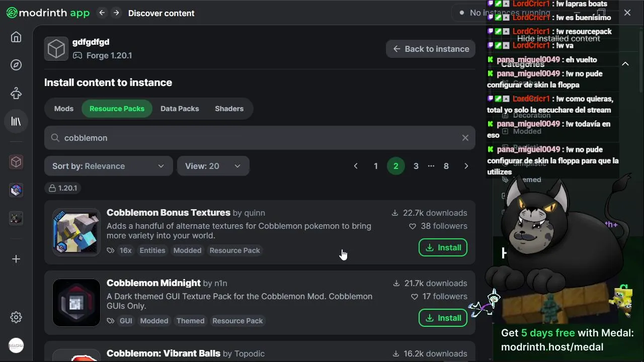This screenshot has width=644, height=362.
Task: Open the Skins hanger icon
Action: [16, 93]
